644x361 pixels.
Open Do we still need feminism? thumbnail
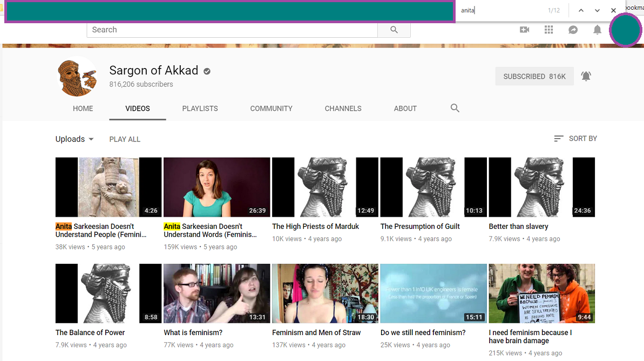coord(433,293)
